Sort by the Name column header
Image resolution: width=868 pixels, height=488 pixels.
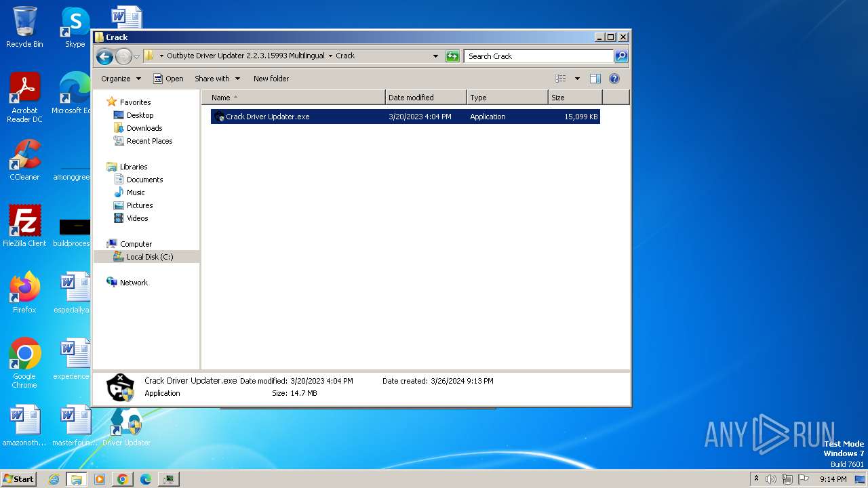pos(294,98)
